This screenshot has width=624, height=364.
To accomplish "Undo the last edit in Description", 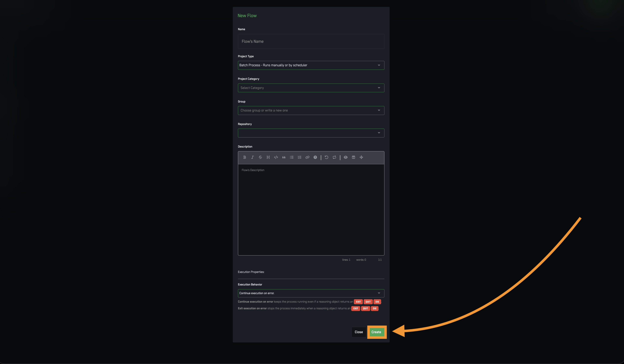I will 327,157.
